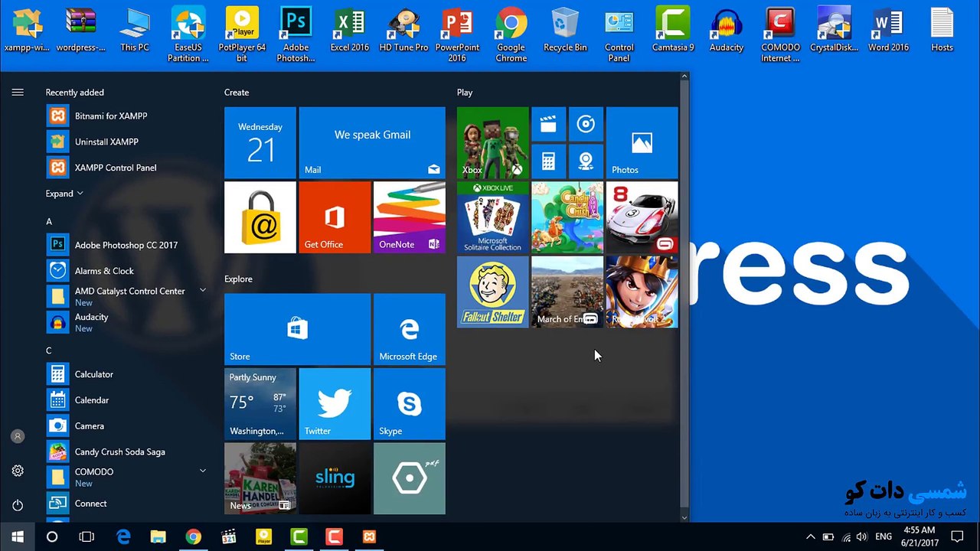This screenshot has width=980, height=551.
Task: Click the Create group heading
Action: (x=237, y=93)
